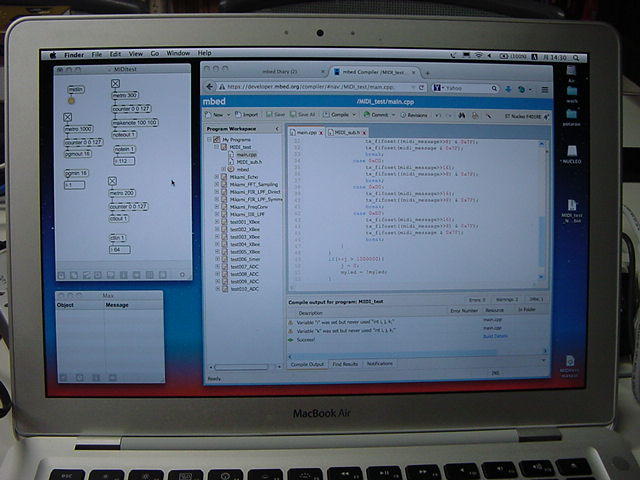Click the binoculars Find icon
The height and width of the screenshot is (480, 640).
pyautogui.click(x=462, y=116)
